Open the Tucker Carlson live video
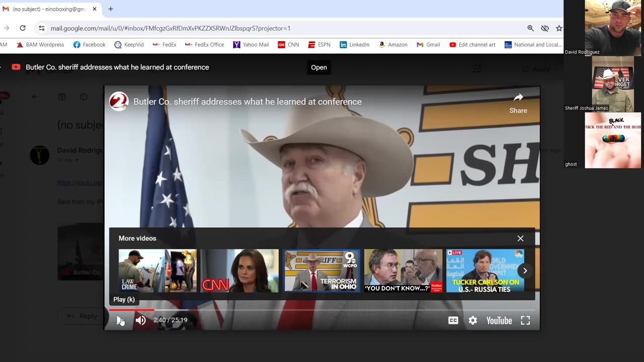The image size is (644, 362). point(485,270)
